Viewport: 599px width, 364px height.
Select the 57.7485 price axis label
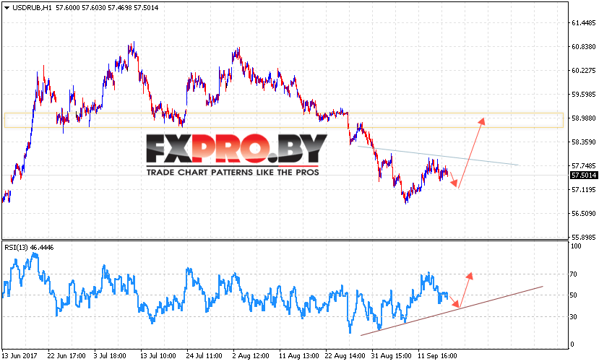[x=583, y=166]
